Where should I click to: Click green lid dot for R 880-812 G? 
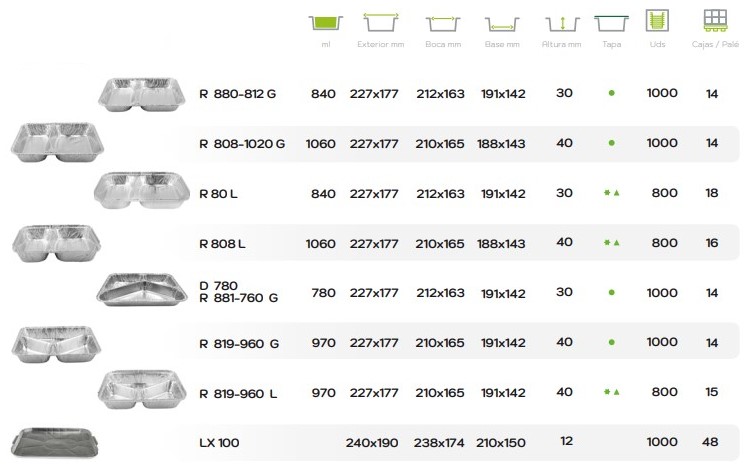(x=611, y=93)
